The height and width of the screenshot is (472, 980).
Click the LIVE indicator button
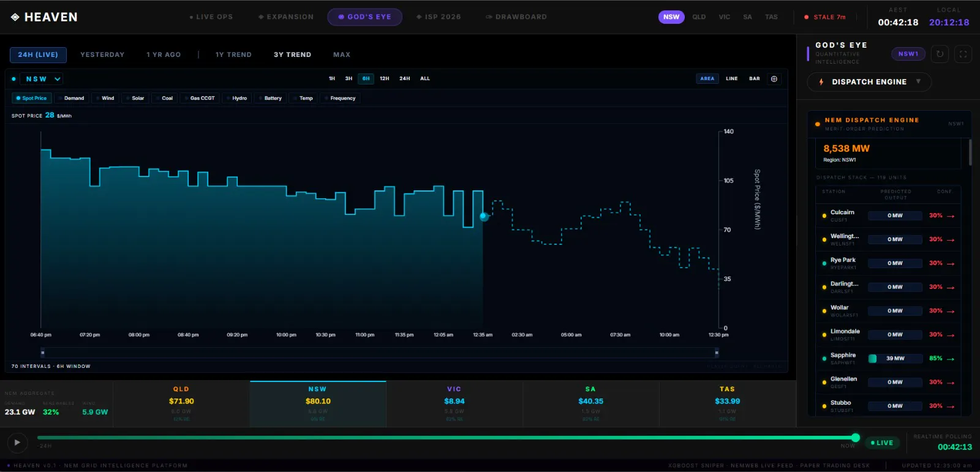[882, 443]
